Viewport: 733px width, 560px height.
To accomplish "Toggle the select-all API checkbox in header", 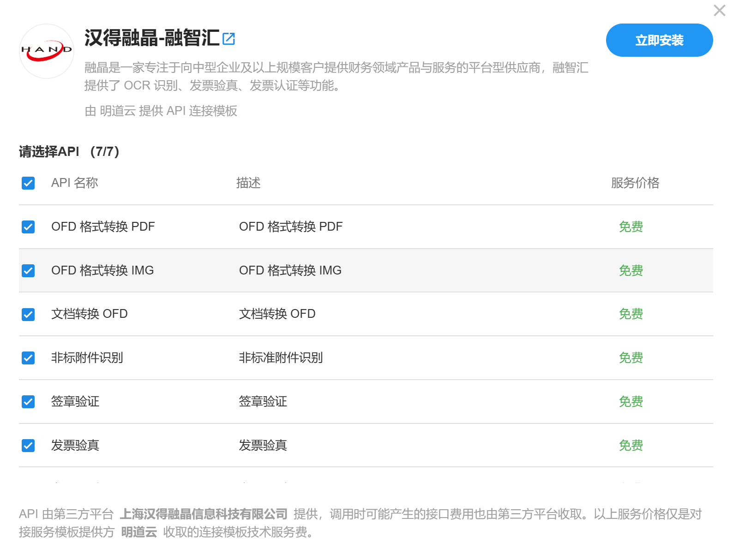I will point(28,183).
